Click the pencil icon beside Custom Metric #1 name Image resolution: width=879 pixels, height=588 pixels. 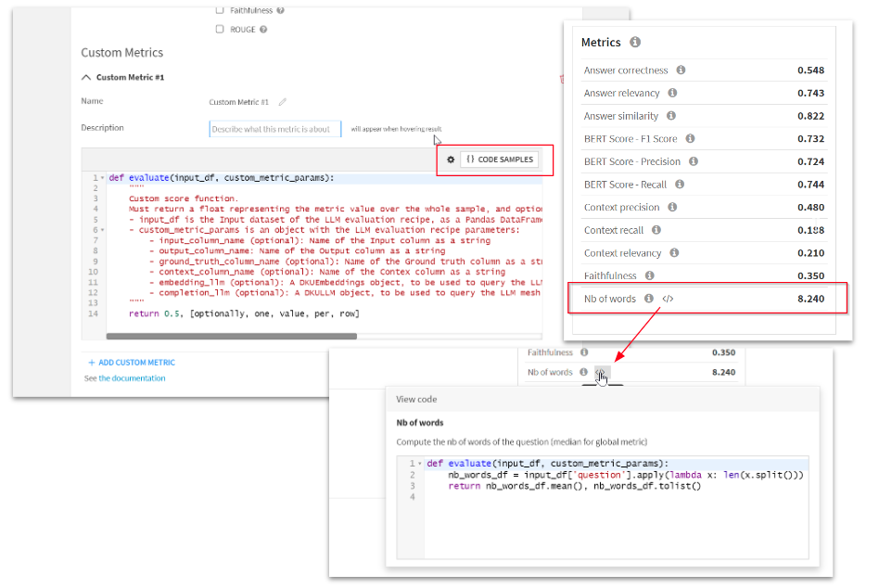tap(283, 102)
